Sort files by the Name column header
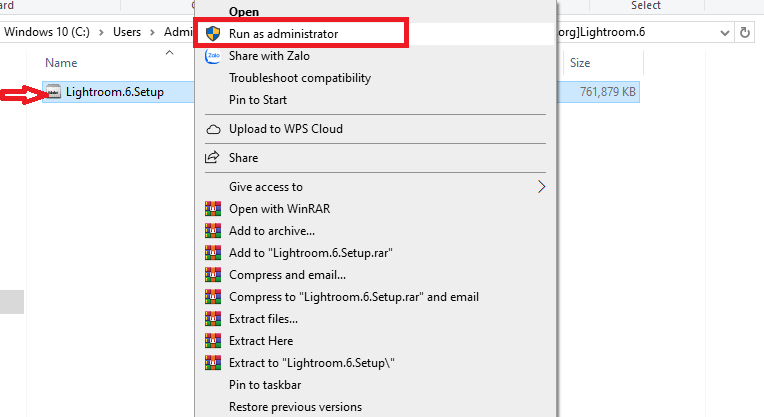Image resolution: width=764 pixels, height=417 pixels. [x=61, y=63]
